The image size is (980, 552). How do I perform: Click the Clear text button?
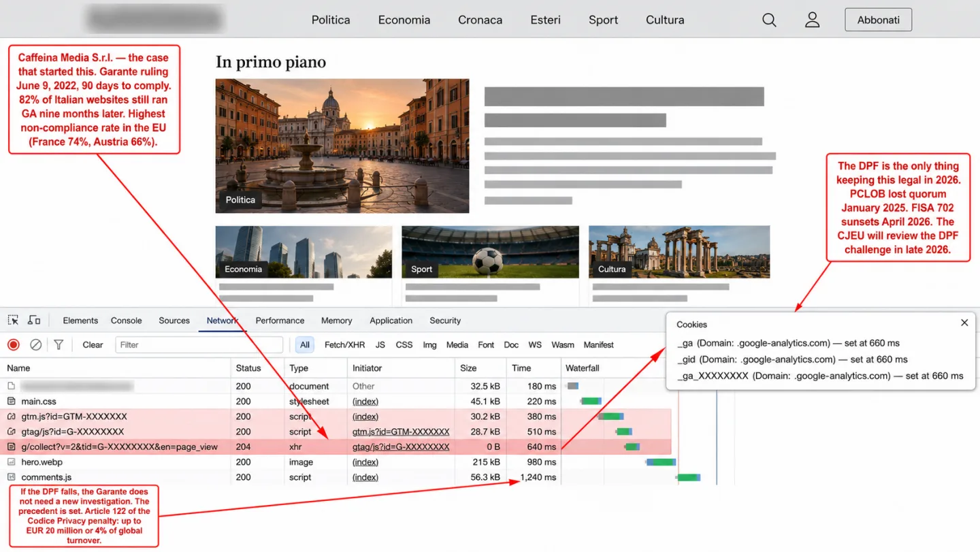point(93,345)
